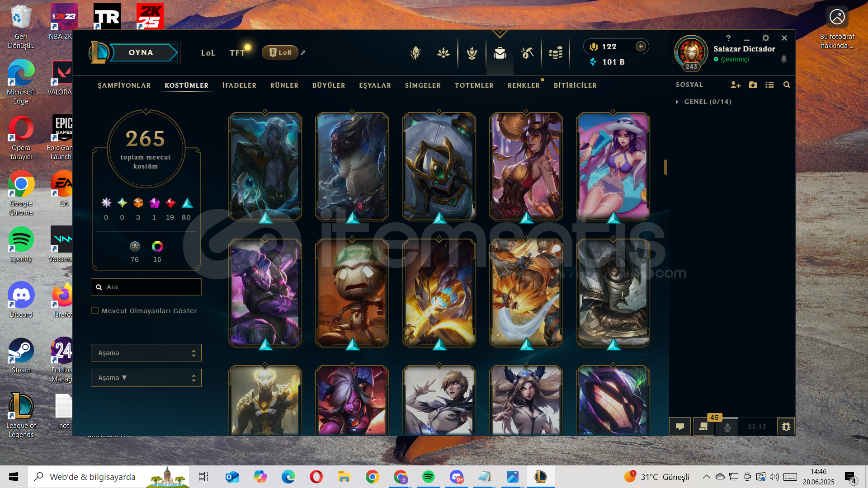This screenshot has width=868, height=488.
Task: Open the loot hammer crafting icon
Action: 527,53
